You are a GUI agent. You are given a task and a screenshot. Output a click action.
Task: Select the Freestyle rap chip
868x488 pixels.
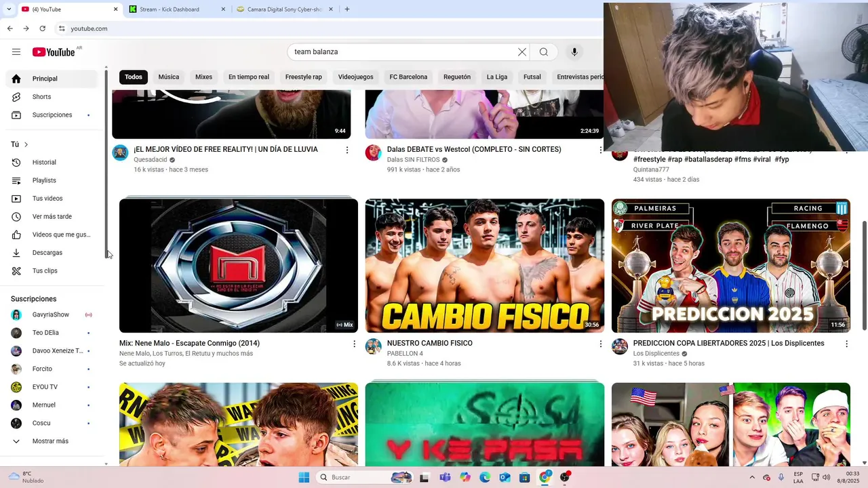tap(304, 77)
